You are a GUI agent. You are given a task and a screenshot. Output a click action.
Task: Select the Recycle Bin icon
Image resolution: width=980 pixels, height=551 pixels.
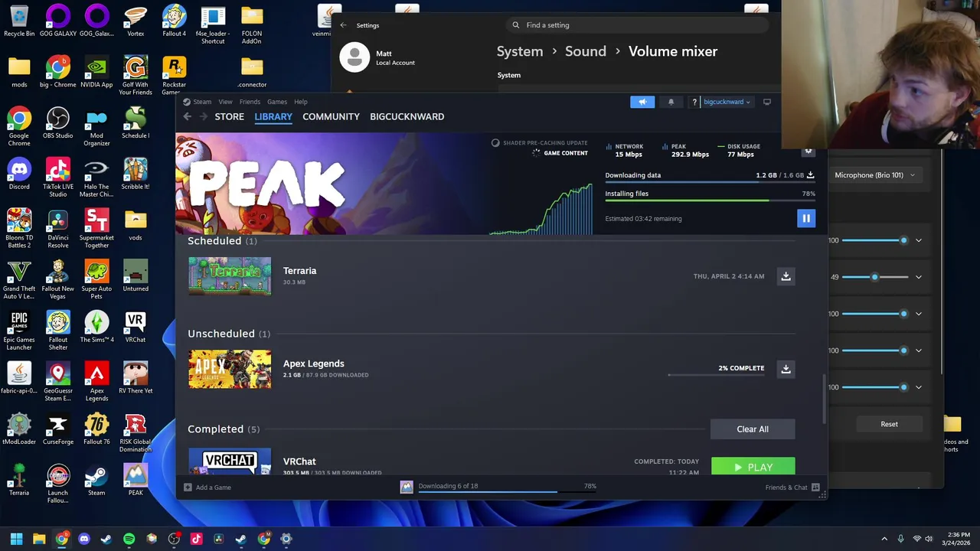tap(19, 21)
